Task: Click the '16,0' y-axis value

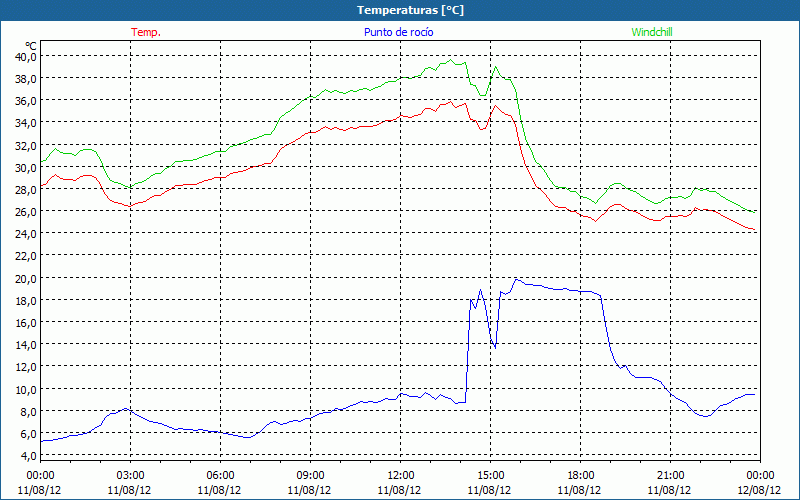Action: (x=26, y=322)
